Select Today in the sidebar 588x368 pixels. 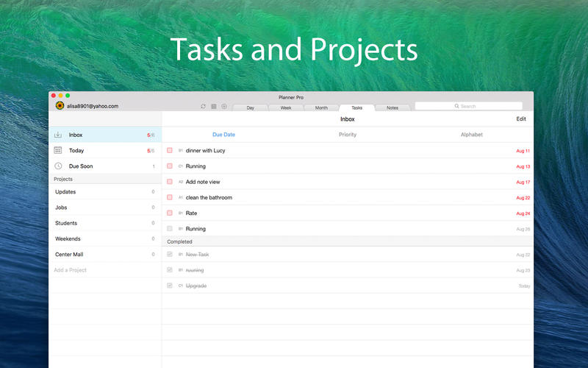click(x=105, y=151)
